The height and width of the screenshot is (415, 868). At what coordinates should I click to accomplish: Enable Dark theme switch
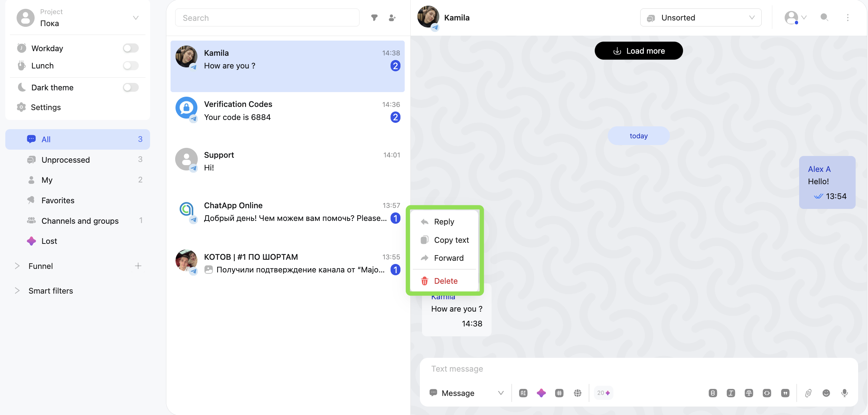click(x=131, y=87)
